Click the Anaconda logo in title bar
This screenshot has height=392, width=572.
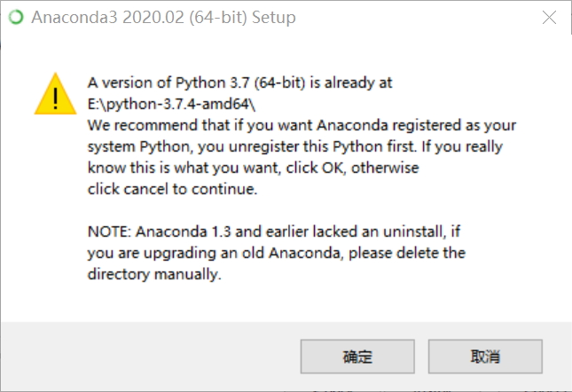[x=15, y=18]
